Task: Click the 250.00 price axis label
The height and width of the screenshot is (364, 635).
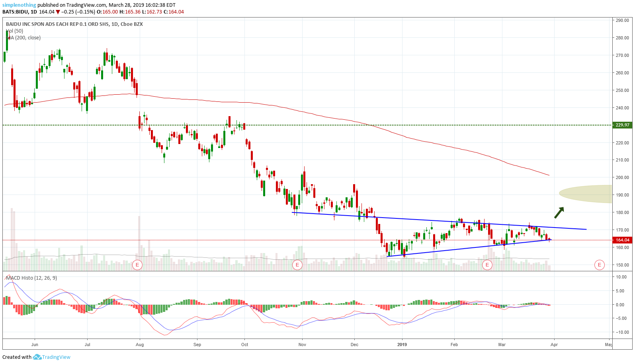Action: point(622,90)
